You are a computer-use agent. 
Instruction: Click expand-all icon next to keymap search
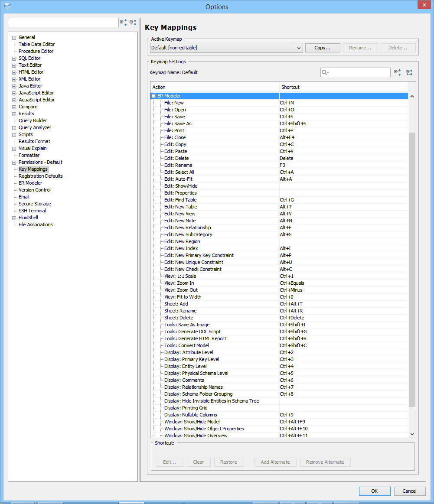coord(398,72)
